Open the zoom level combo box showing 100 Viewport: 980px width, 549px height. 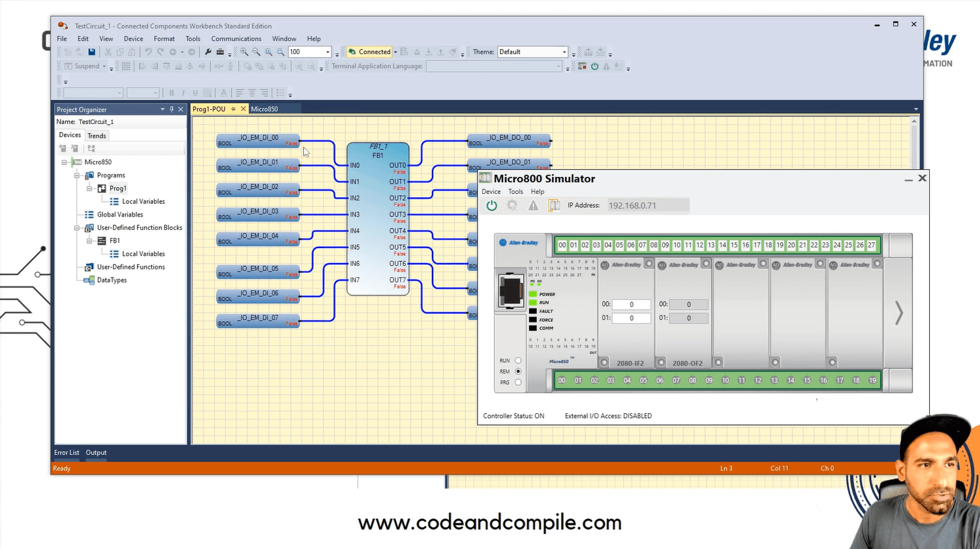point(307,52)
